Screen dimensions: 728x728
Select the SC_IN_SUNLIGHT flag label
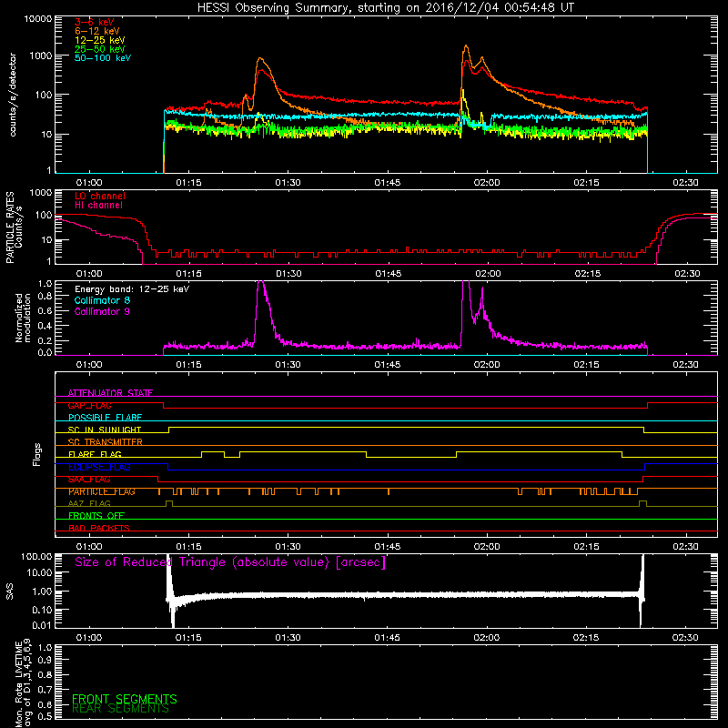click(x=105, y=430)
